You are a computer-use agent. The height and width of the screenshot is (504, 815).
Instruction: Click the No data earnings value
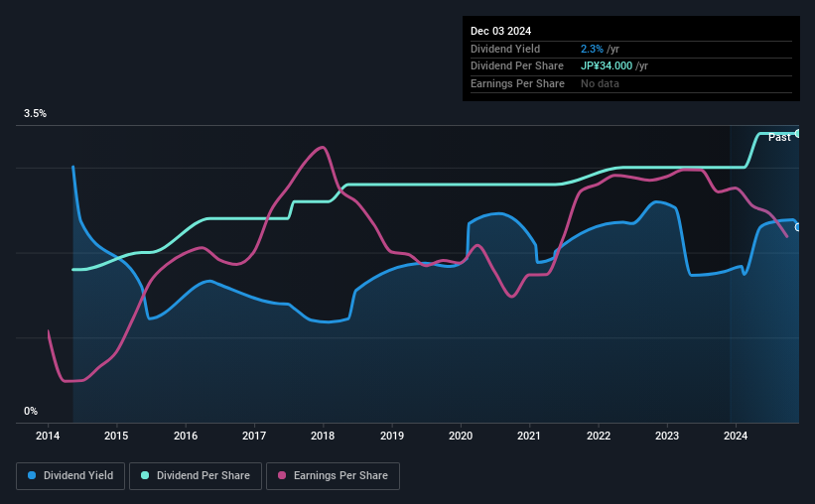600,83
